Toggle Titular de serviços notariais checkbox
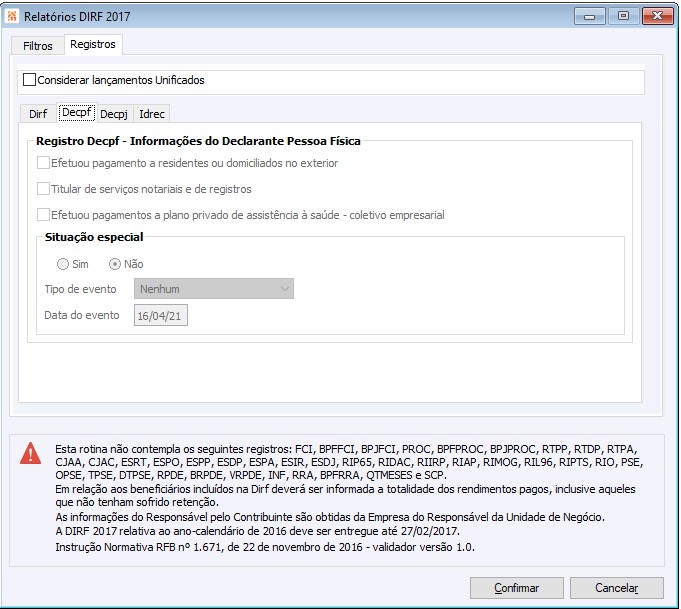The height and width of the screenshot is (609, 681). coord(43,189)
